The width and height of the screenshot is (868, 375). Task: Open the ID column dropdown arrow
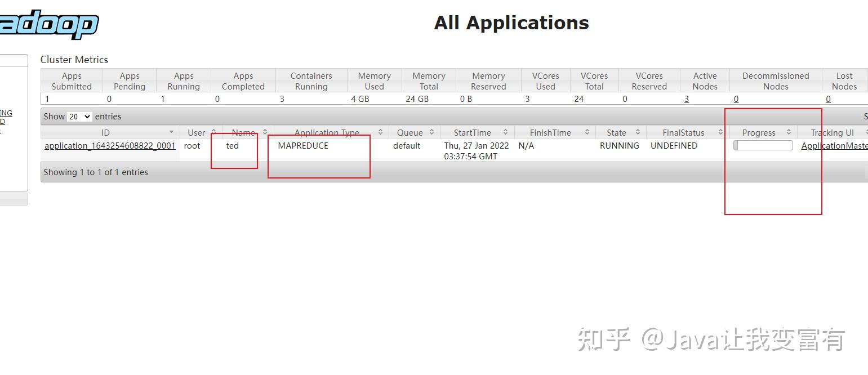pos(171,132)
